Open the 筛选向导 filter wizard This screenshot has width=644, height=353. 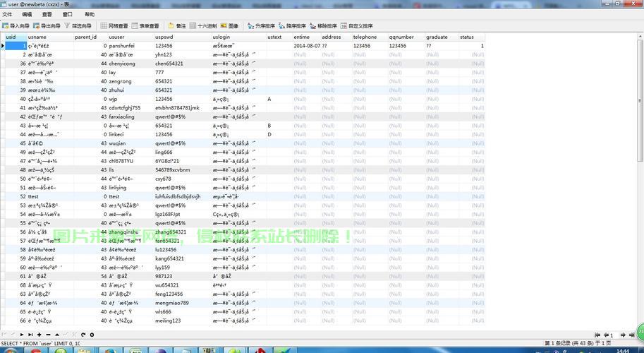point(78,26)
